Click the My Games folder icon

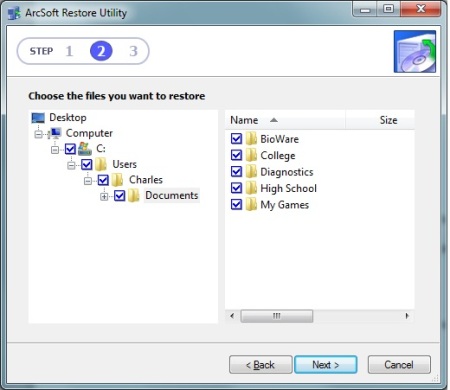pos(251,204)
